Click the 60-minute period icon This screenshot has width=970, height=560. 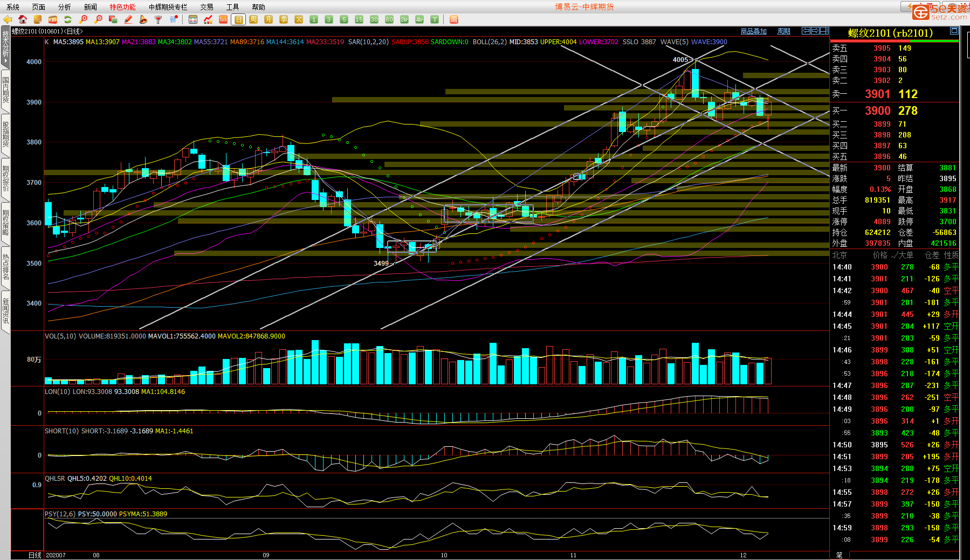point(389,19)
